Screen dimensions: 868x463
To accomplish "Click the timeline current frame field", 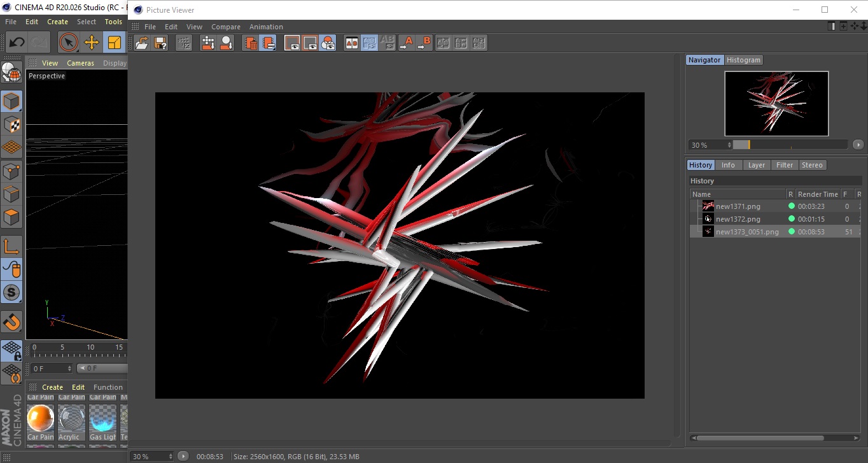I will click(52, 368).
